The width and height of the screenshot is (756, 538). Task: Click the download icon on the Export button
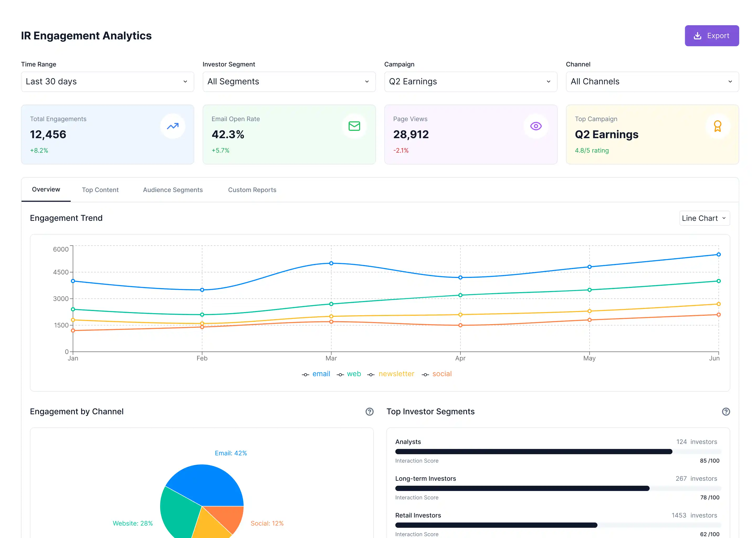coord(698,35)
